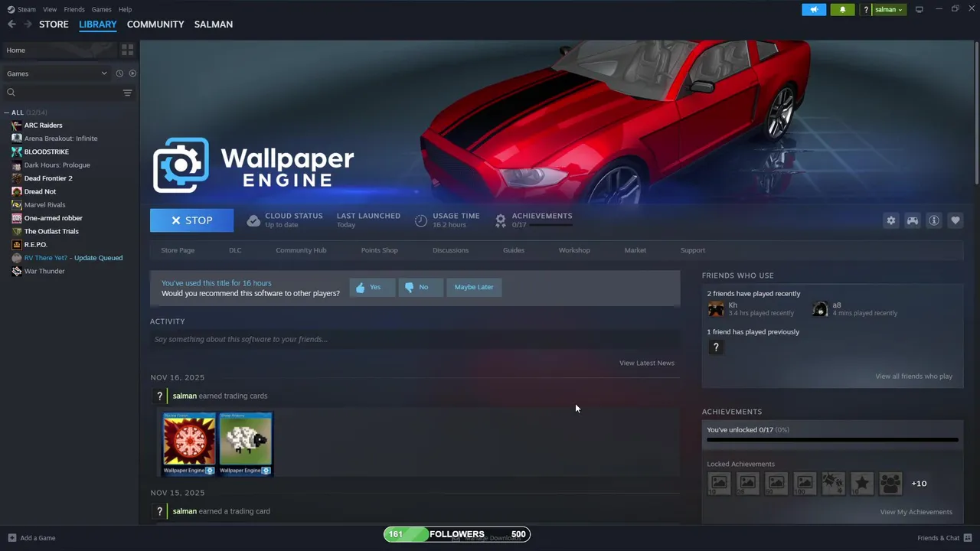Collapse the ALL games section
Image resolution: width=980 pixels, height=551 pixels.
point(7,112)
